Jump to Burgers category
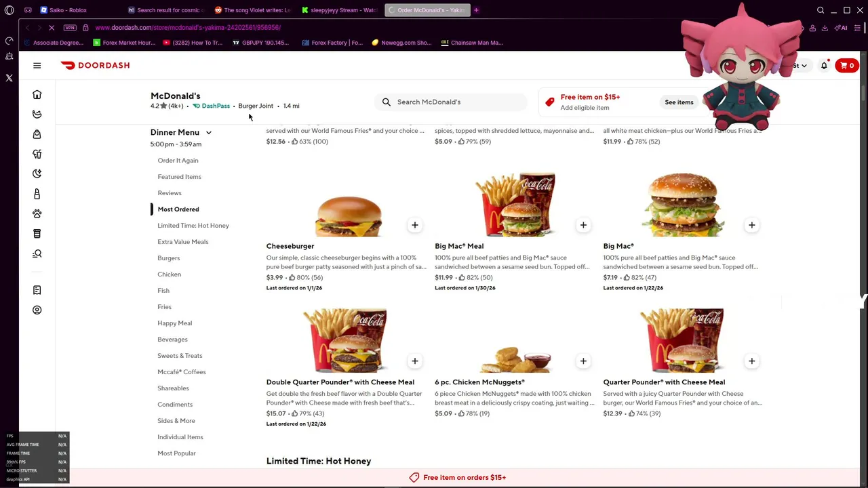 click(x=169, y=258)
